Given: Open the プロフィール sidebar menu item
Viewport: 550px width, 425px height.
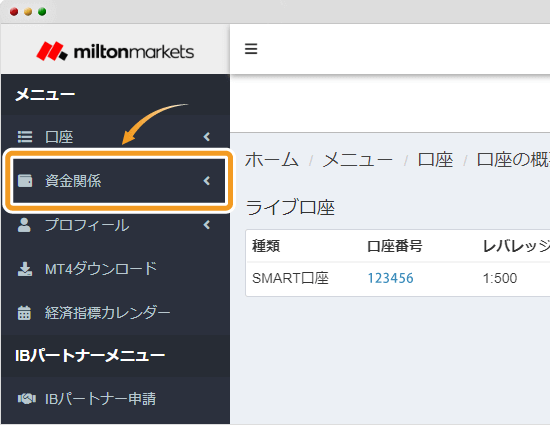Looking at the screenshot, I should [x=115, y=225].
